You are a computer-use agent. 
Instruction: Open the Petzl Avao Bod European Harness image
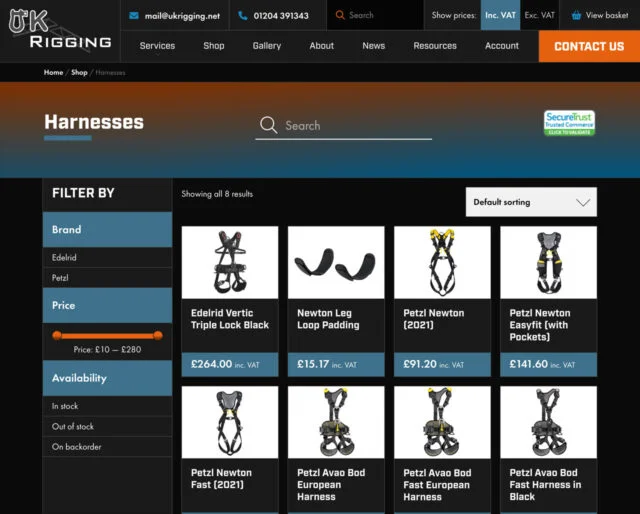click(x=336, y=422)
